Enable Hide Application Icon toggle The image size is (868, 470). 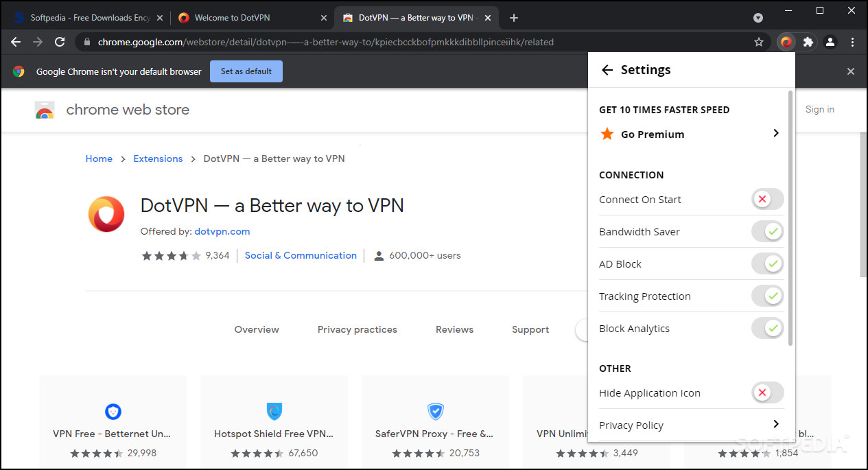pos(767,393)
